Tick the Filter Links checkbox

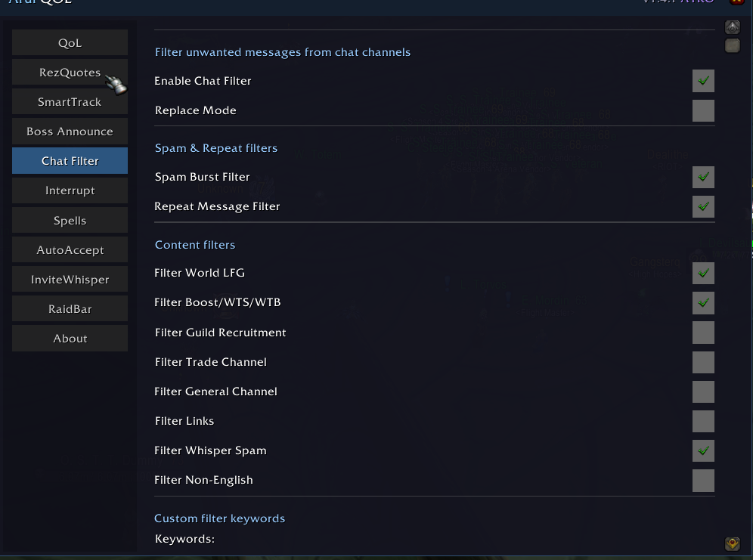[703, 421]
